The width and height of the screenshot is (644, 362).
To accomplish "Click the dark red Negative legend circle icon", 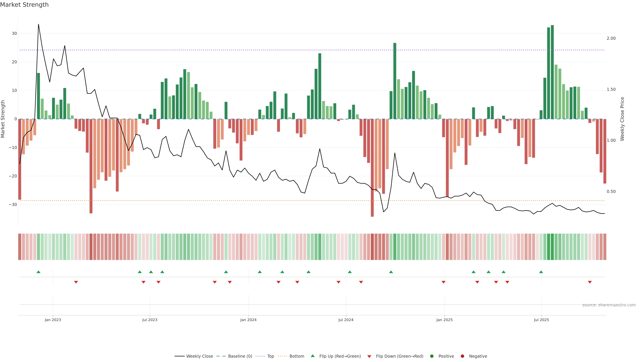I will point(462,356).
